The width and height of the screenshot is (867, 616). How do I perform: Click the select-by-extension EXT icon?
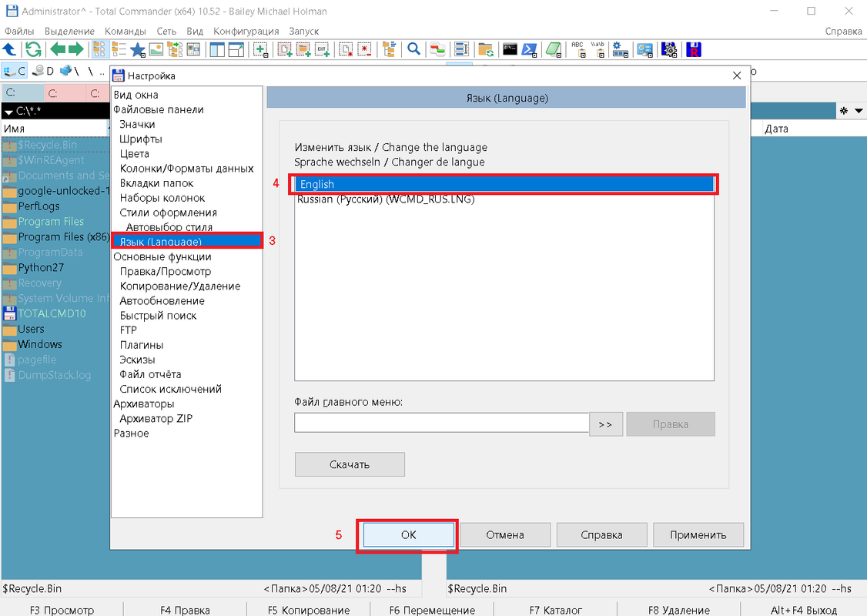pos(322,50)
